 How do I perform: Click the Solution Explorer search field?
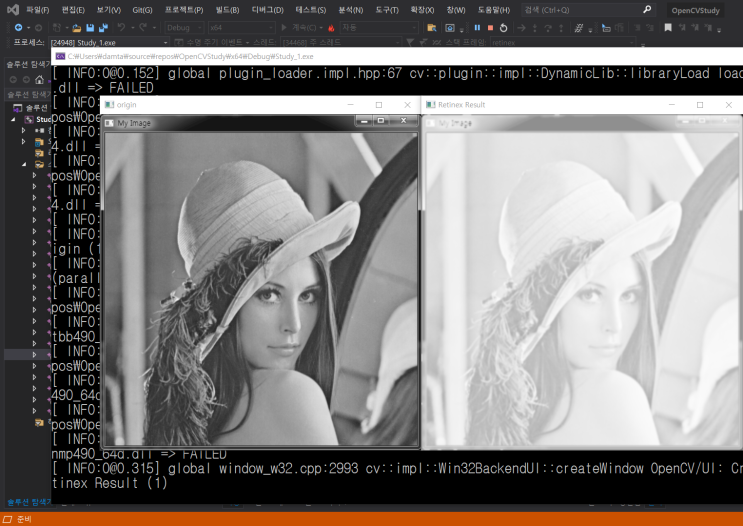(28, 95)
